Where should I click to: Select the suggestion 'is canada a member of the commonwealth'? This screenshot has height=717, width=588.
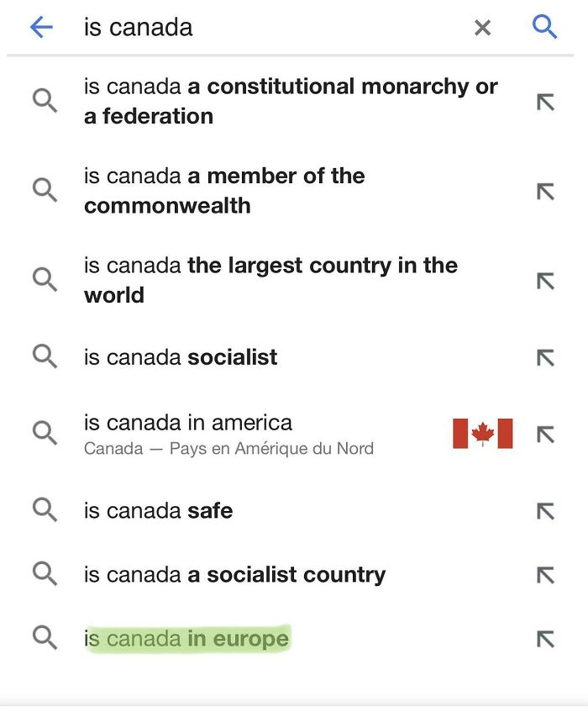[223, 190]
